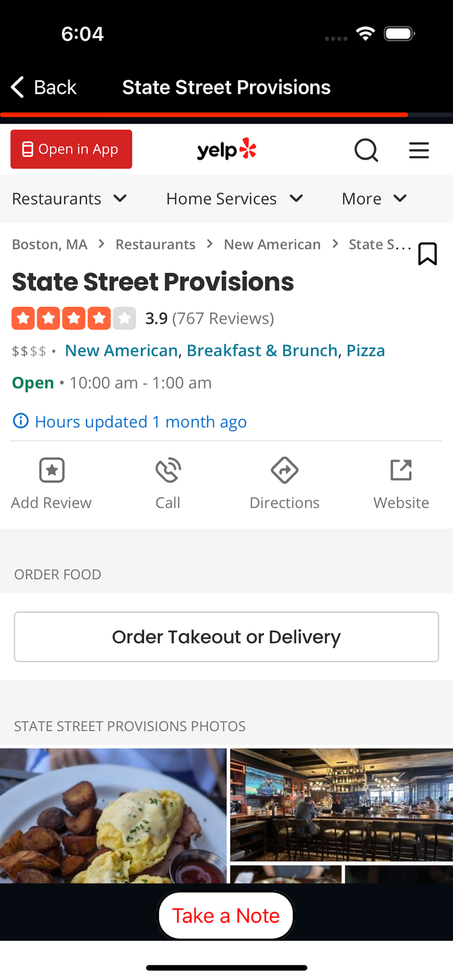
Task: Bookmark State Street Provisions
Action: [x=427, y=253]
